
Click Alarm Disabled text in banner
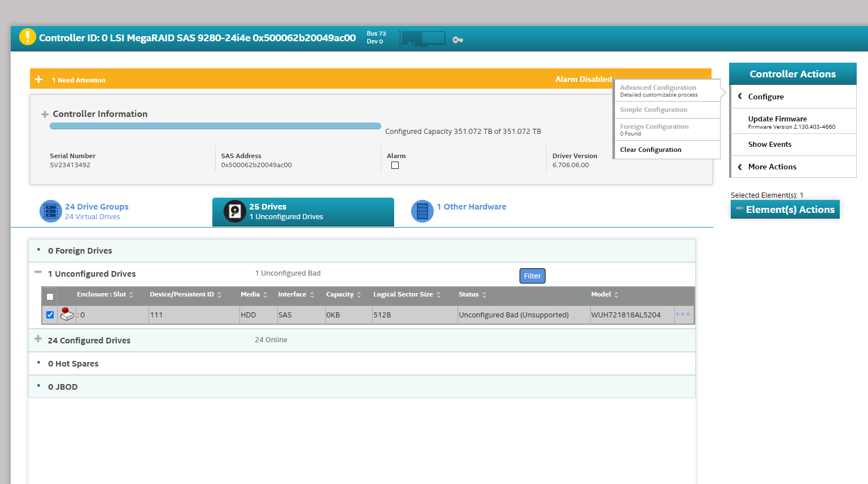click(583, 79)
